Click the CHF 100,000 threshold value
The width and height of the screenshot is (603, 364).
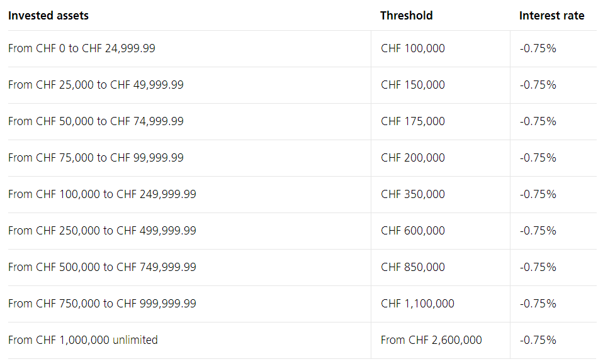pos(413,48)
